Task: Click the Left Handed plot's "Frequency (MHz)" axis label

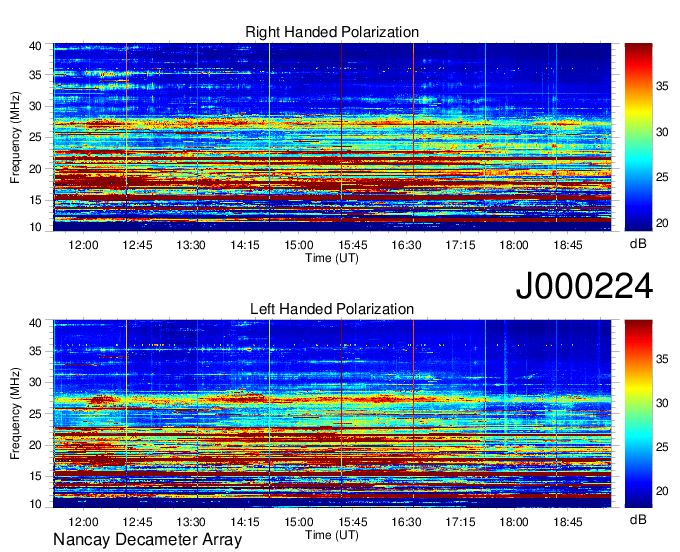Action: click(15, 414)
